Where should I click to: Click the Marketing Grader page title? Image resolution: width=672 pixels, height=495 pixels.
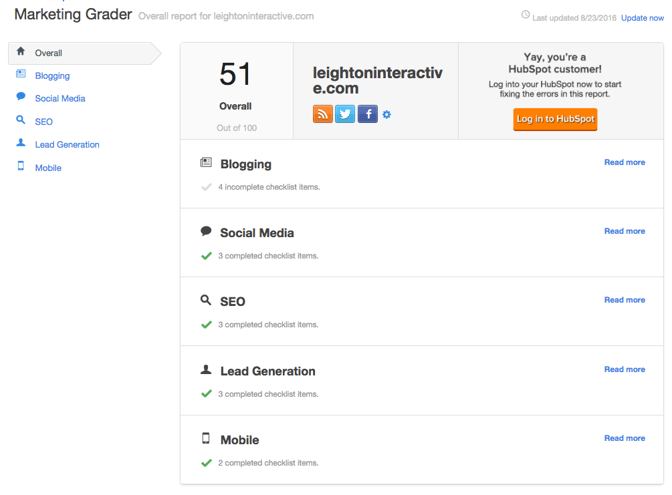tap(73, 15)
